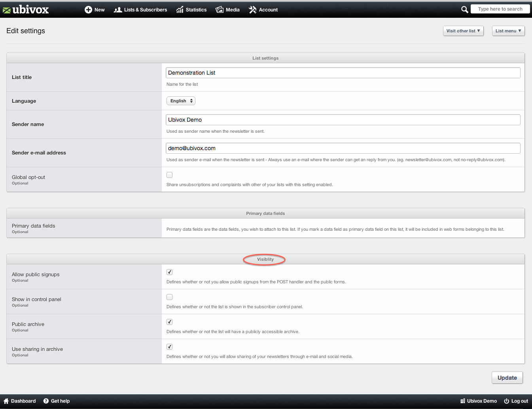Viewport: 532px width, 409px height.
Task: Click the Lists & Subscribers people icon
Action: tap(117, 10)
